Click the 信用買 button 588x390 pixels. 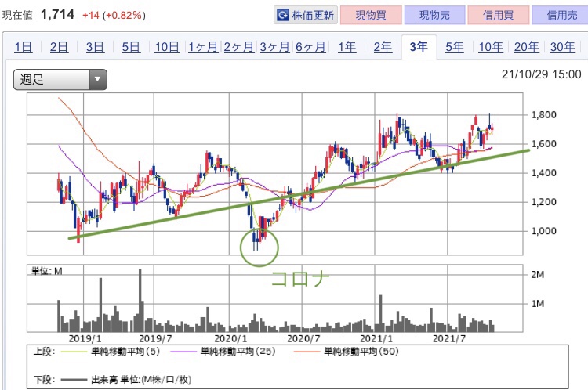[499, 15]
